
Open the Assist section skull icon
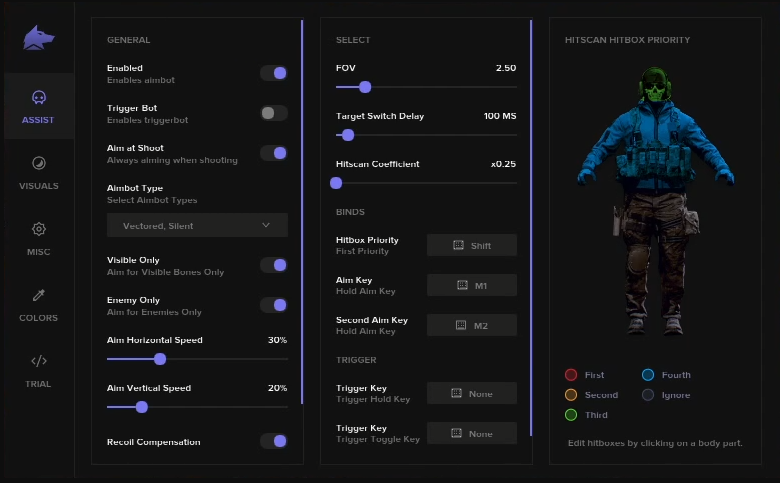[x=39, y=97]
